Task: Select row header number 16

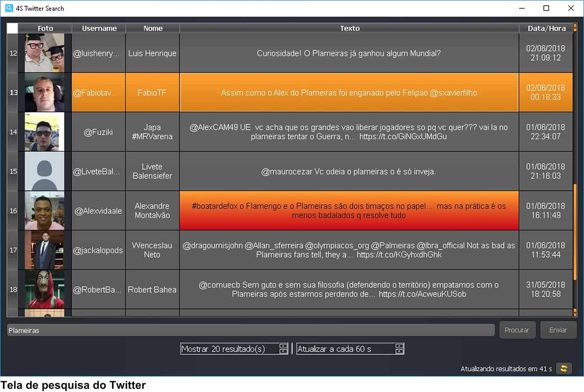Action: click(13, 211)
